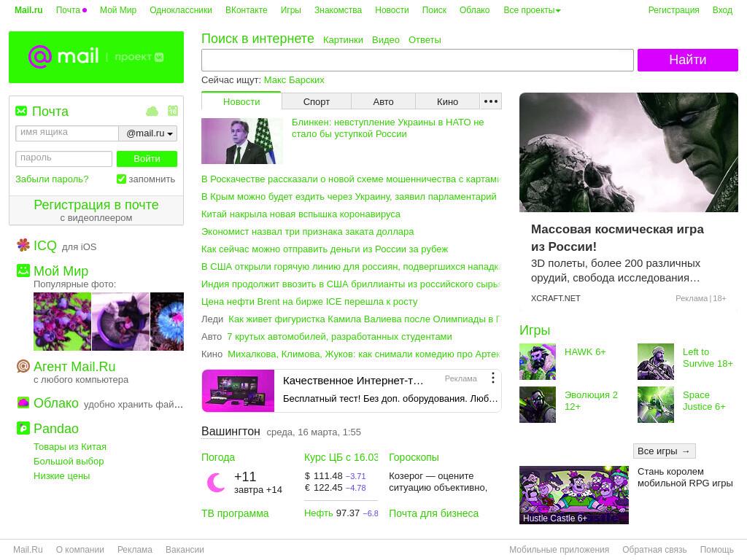Open the Space Justice game icon

click(x=656, y=405)
